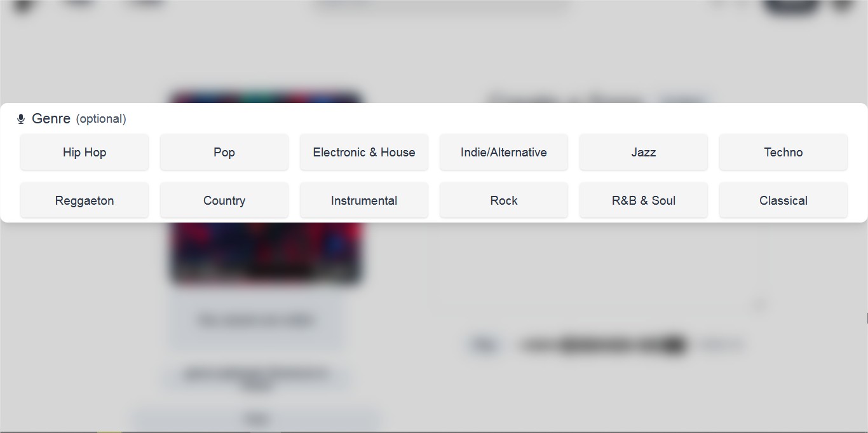Choose the Jazz genre

644,152
